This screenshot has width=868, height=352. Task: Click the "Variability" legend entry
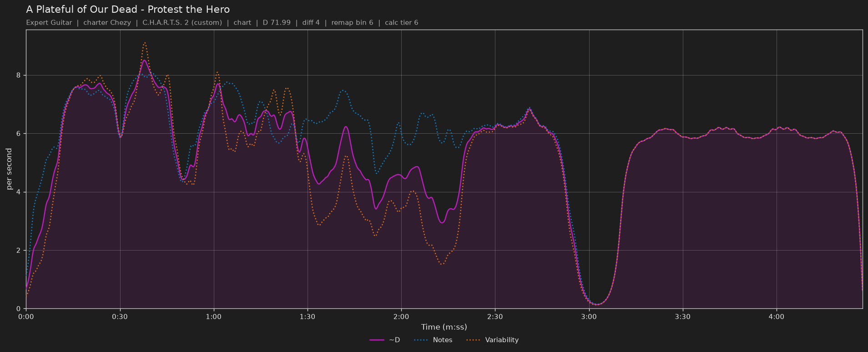click(493, 340)
